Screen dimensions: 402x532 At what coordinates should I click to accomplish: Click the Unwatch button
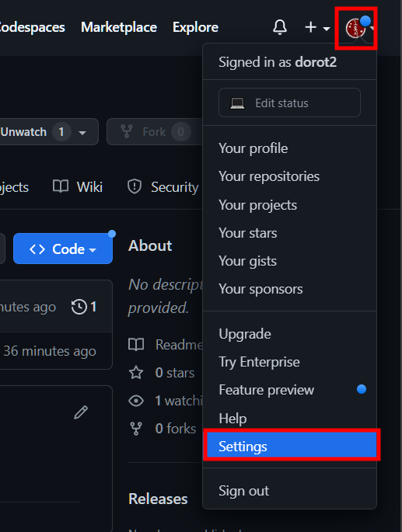tap(48, 132)
